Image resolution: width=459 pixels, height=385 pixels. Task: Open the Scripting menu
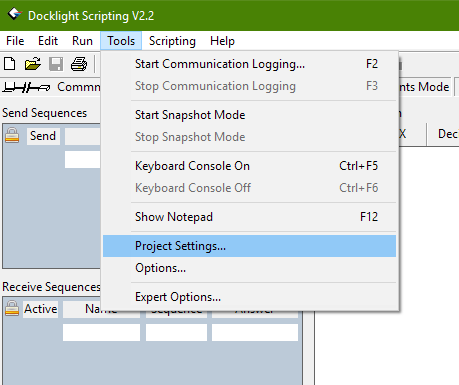pos(172,41)
